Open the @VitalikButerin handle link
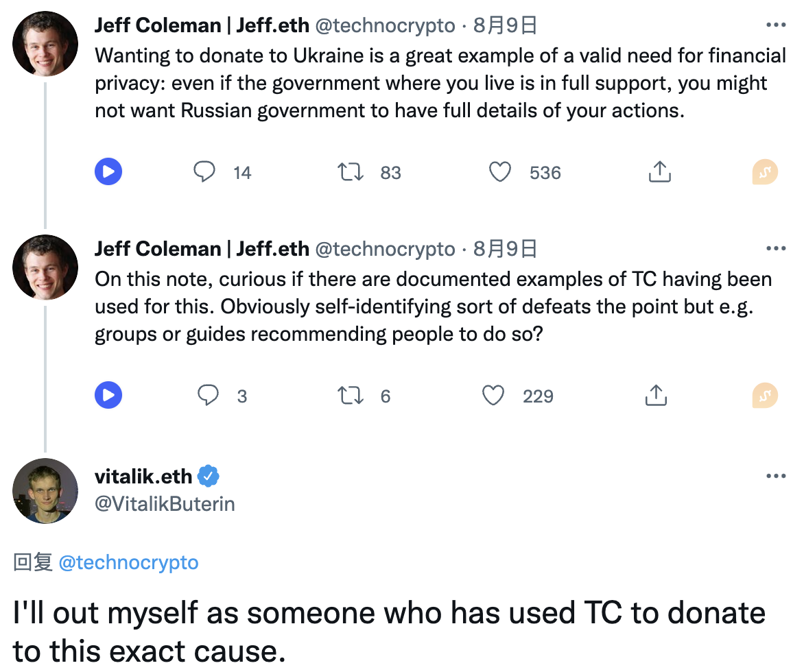804x672 pixels. pos(165,504)
